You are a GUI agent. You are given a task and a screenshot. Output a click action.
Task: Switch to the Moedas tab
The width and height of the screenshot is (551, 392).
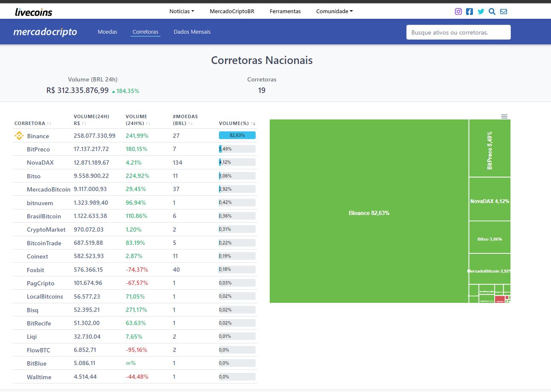[x=108, y=32]
